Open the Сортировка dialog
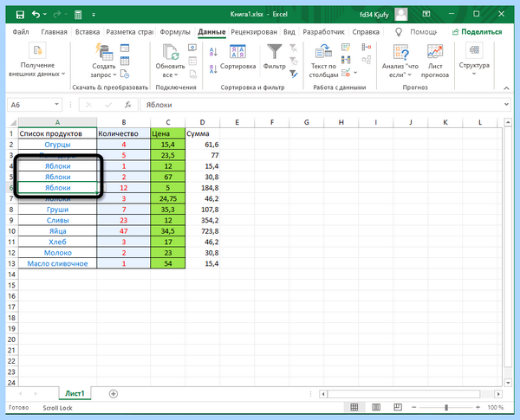Screen dimensions: 520x420 point(237,57)
